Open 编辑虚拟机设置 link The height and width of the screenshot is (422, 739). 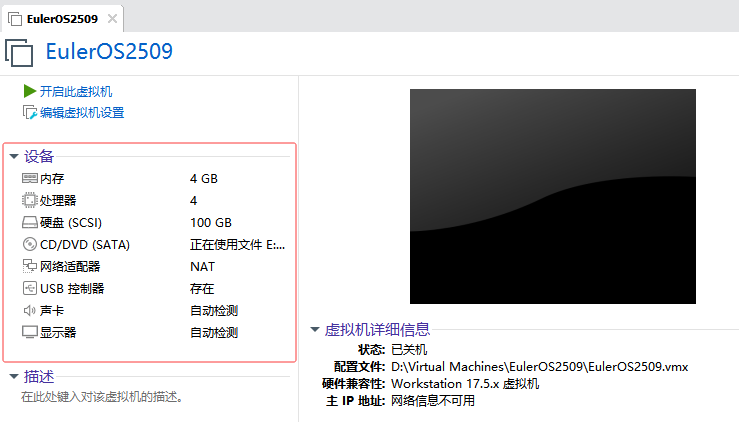[x=82, y=113]
